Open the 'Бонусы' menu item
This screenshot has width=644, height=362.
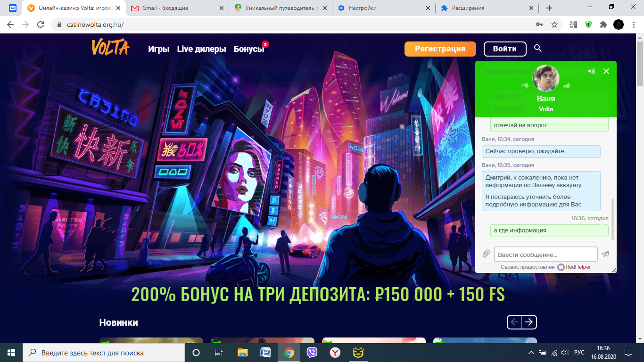tap(249, 49)
